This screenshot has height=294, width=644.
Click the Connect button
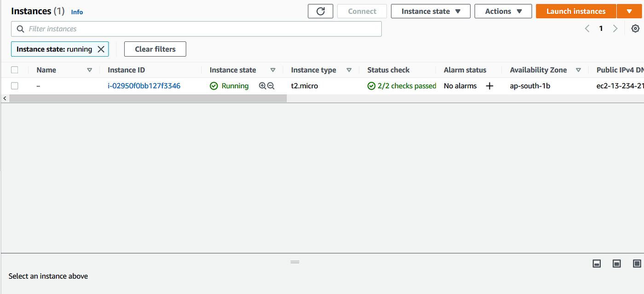click(x=362, y=11)
